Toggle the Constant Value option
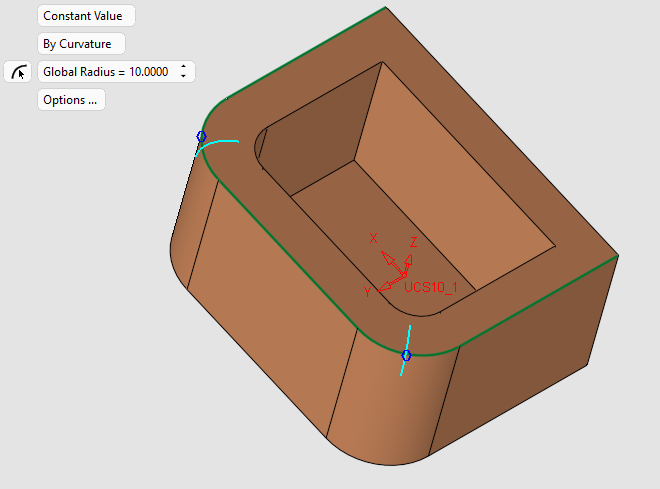Viewport: 660px width, 489px height. 85,16
